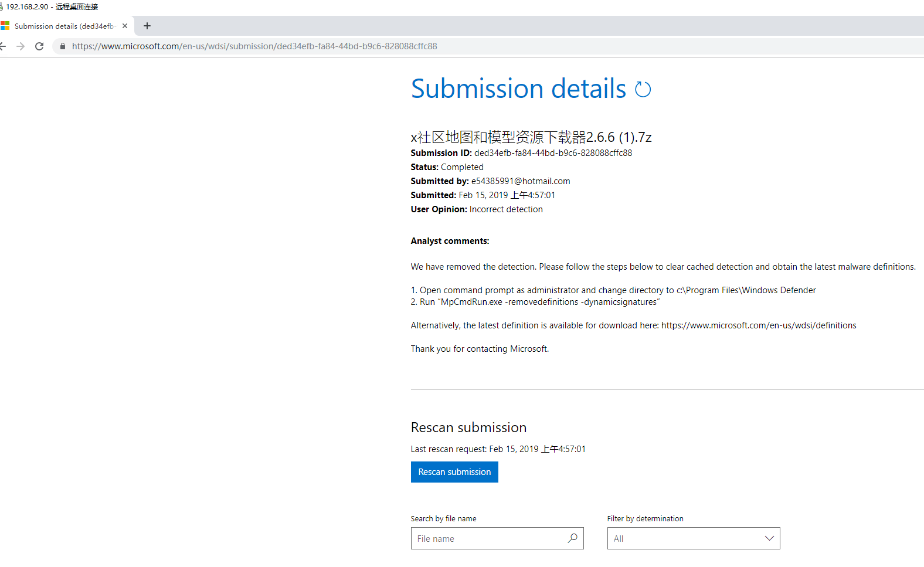Click the address bar URL
The width and height of the screenshot is (924, 567).
(x=254, y=46)
